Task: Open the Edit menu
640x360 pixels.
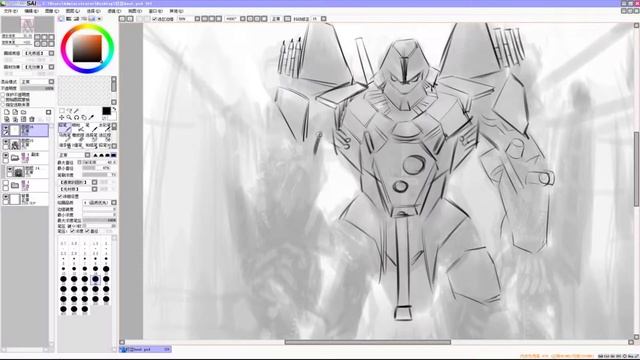Action: [31, 11]
